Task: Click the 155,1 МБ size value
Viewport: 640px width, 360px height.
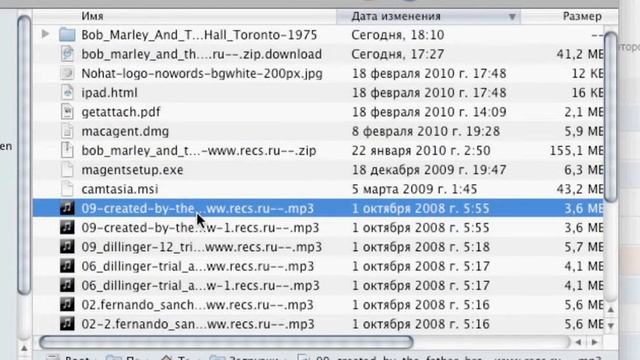Action: click(x=576, y=151)
